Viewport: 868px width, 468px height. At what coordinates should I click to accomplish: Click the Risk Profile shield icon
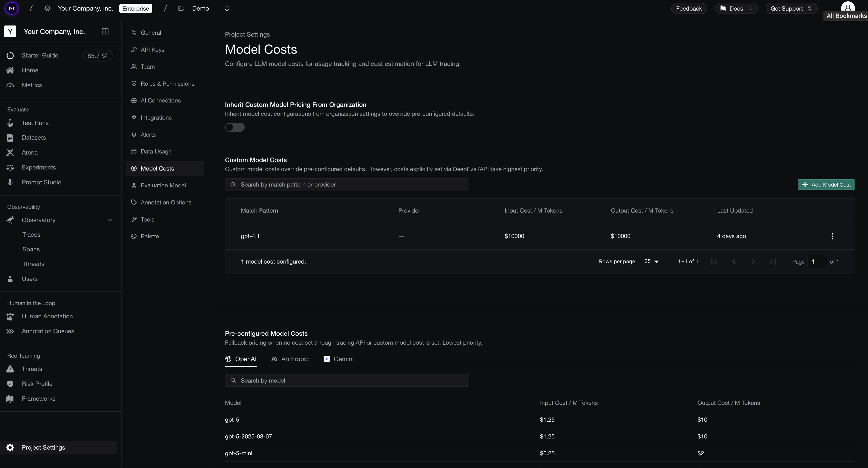click(x=10, y=384)
